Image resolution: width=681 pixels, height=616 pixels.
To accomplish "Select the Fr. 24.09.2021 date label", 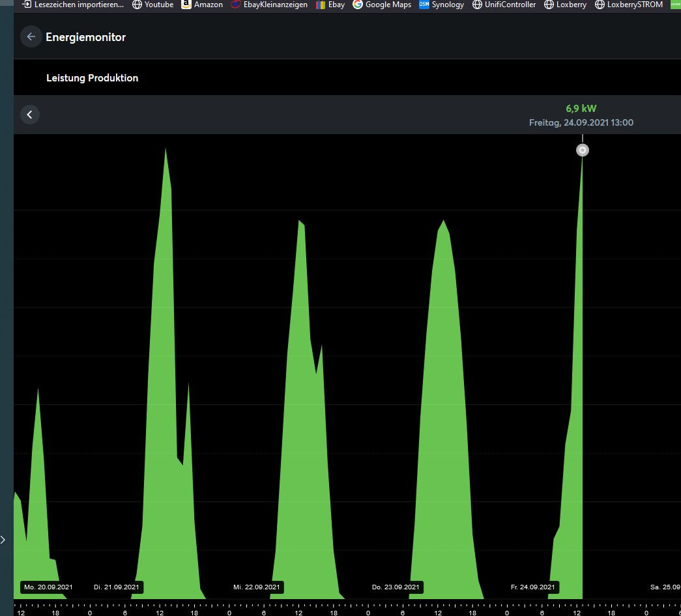I will (534, 587).
